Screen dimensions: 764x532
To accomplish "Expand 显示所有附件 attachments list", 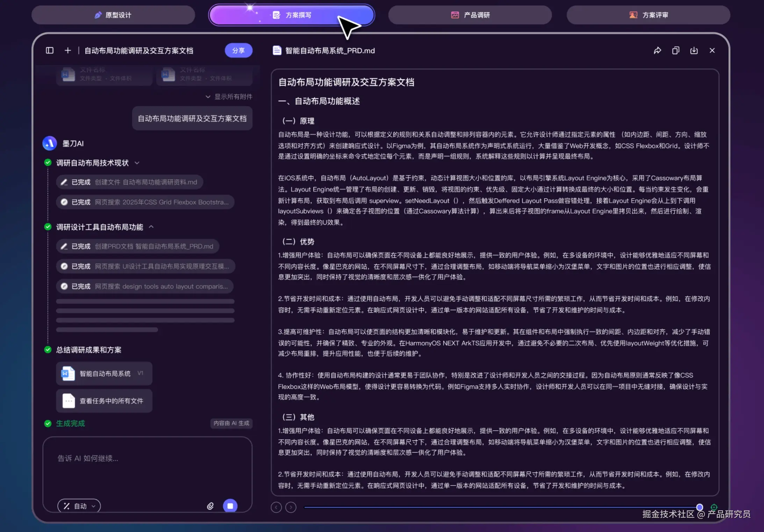I will 229,96.
